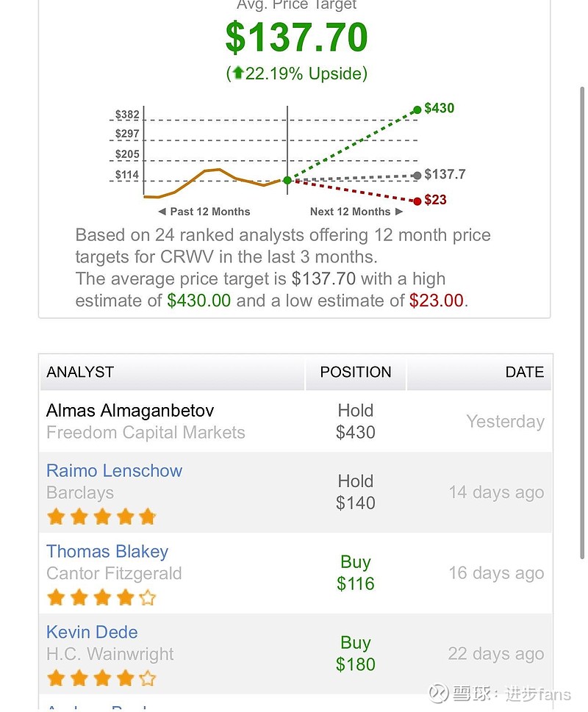The image size is (588, 712).
Task: Open Thomas Blakey analyst profile
Action: tap(107, 552)
